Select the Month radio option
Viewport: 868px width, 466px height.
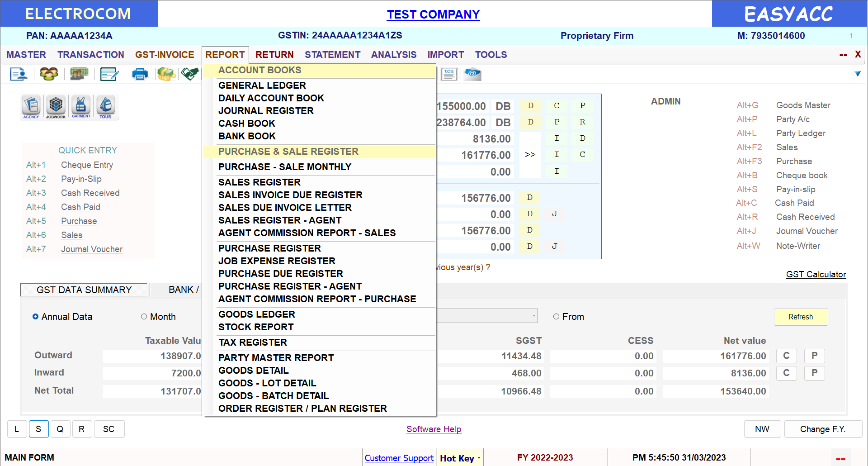(x=144, y=317)
